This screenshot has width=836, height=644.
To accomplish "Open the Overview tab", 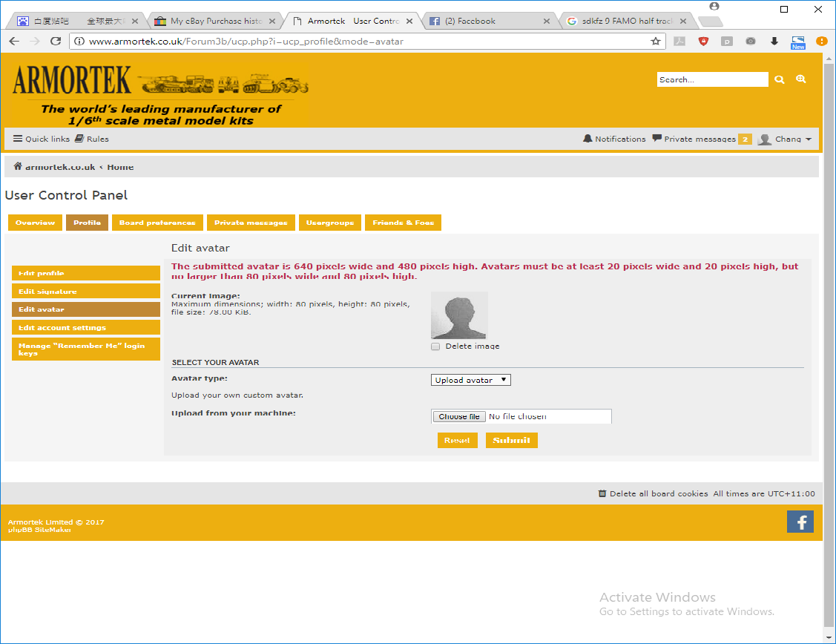I will [x=35, y=223].
